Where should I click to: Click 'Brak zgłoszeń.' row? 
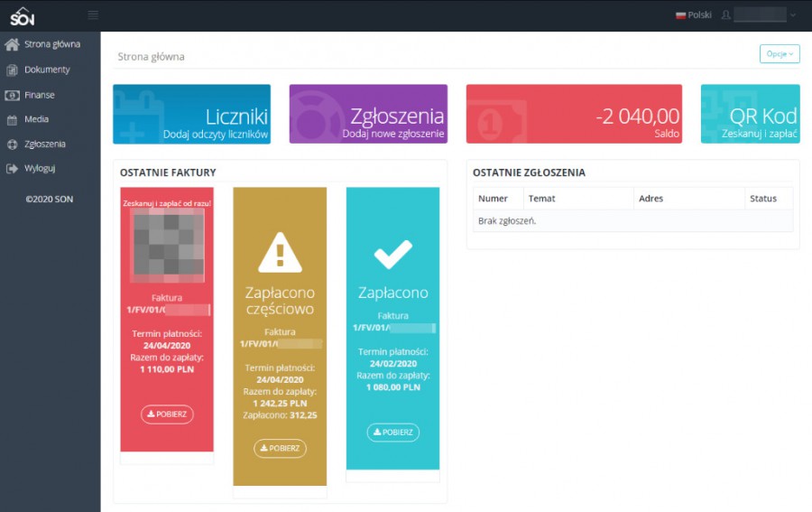(632, 220)
